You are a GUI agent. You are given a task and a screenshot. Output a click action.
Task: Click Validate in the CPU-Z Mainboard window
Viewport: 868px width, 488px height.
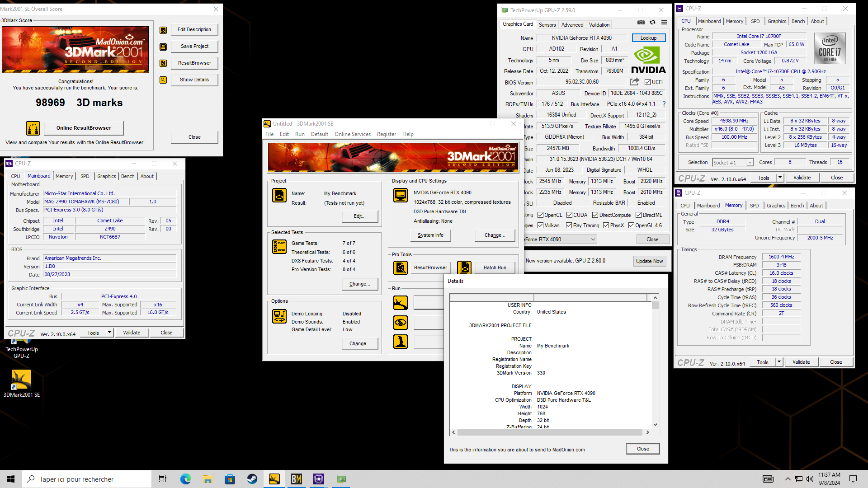click(132, 333)
